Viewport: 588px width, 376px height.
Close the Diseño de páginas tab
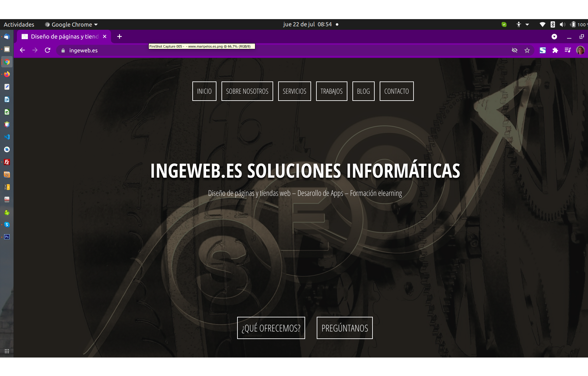(105, 37)
